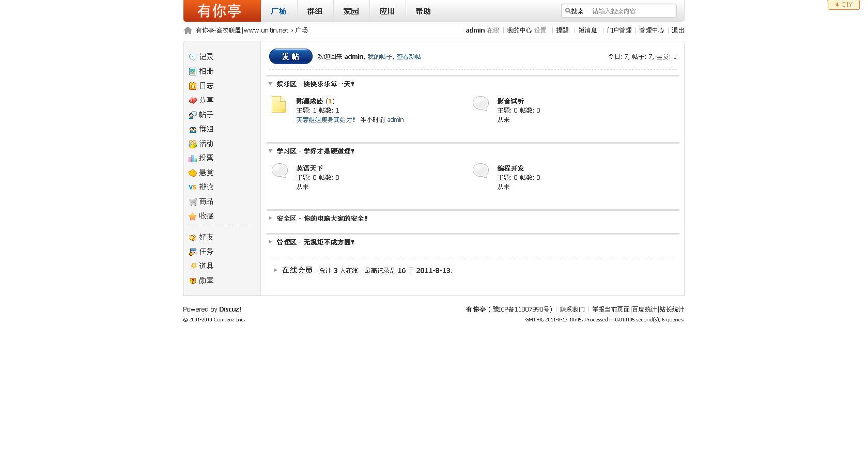Click the admin author link beside 半小时前

395,120
